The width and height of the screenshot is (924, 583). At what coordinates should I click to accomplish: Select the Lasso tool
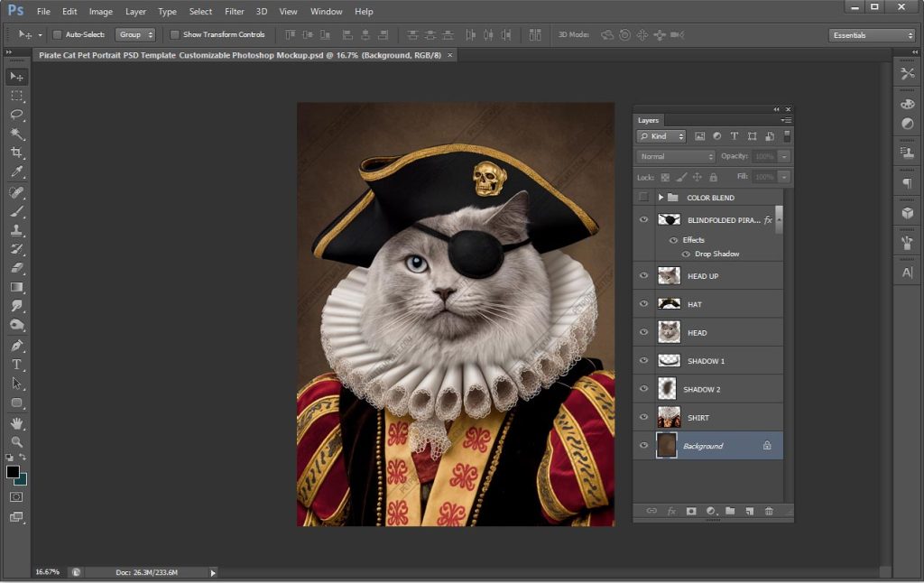16,115
